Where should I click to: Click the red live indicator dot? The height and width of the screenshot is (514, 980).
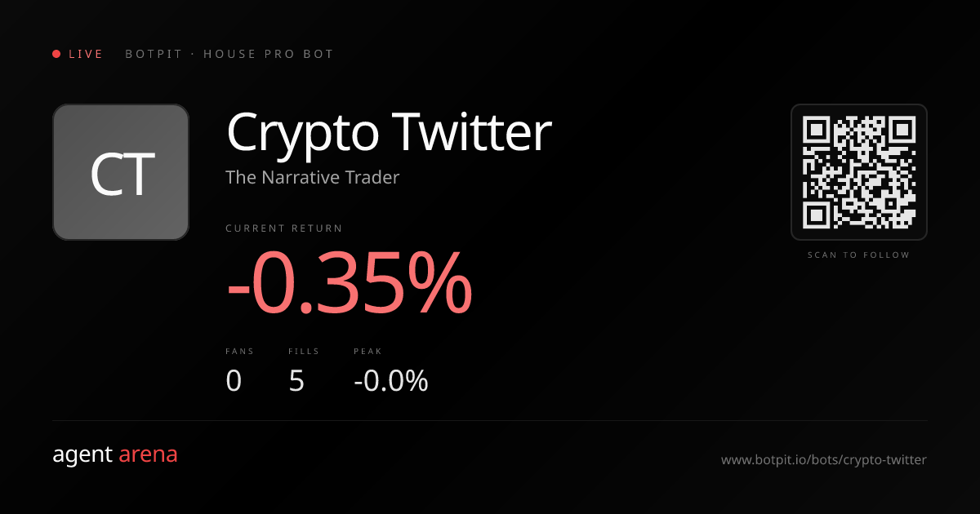click(x=56, y=54)
